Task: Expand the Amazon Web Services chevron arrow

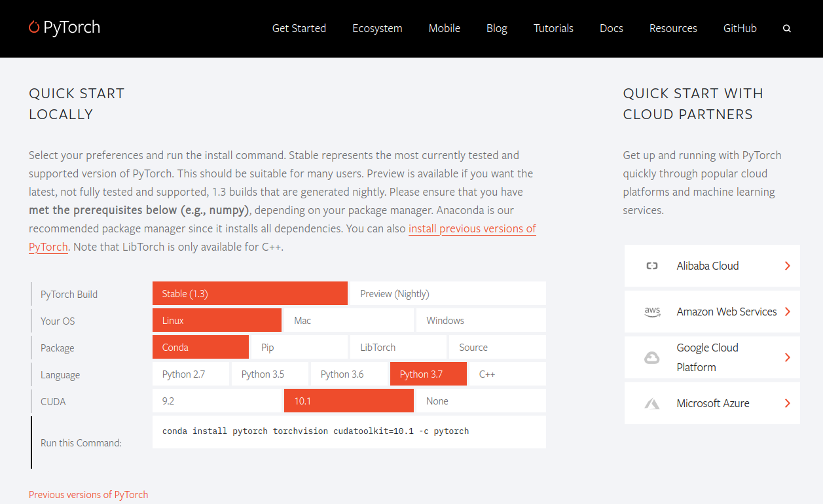Action: pos(788,312)
